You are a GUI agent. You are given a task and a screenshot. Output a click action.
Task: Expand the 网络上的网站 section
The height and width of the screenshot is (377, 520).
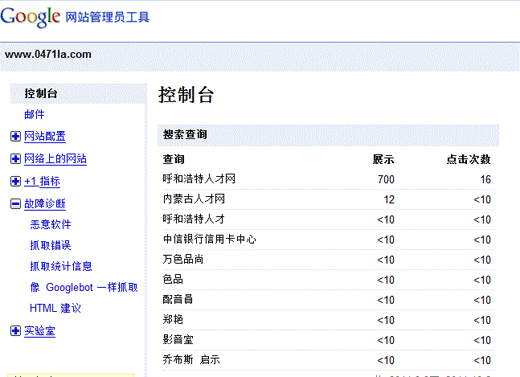[x=15, y=159]
